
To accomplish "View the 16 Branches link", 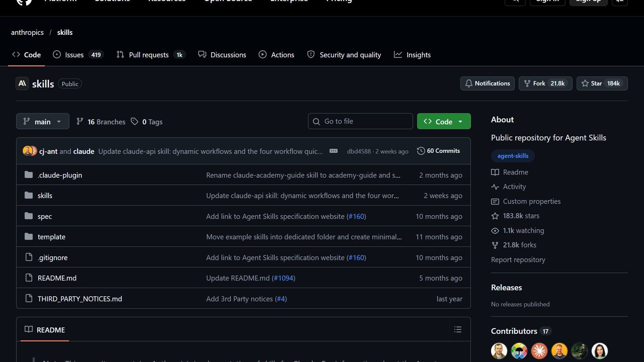I will 101,122.
